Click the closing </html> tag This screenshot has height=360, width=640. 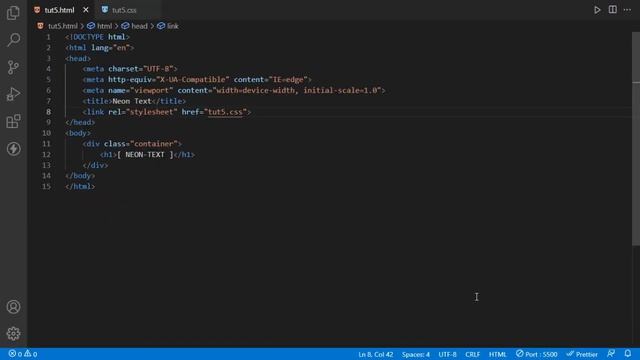(x=80, y=187)
